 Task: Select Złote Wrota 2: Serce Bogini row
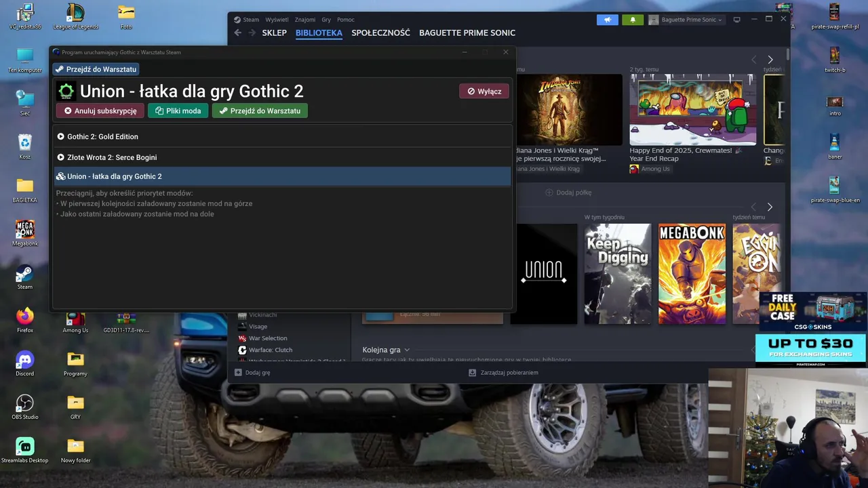click(x=282, y=157)
